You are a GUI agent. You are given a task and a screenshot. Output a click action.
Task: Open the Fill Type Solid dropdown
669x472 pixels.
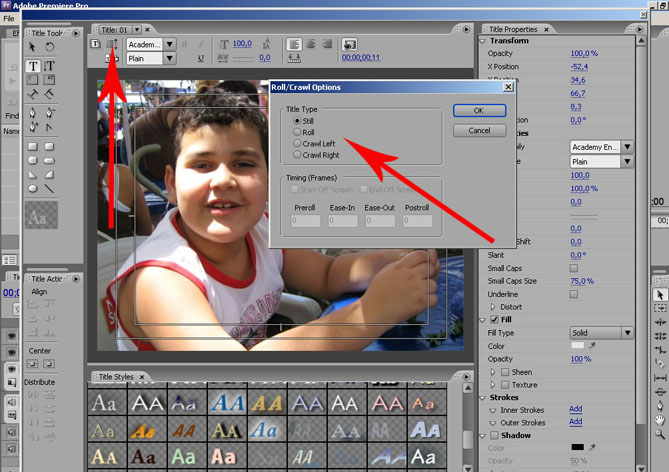(x=600, y=332)
